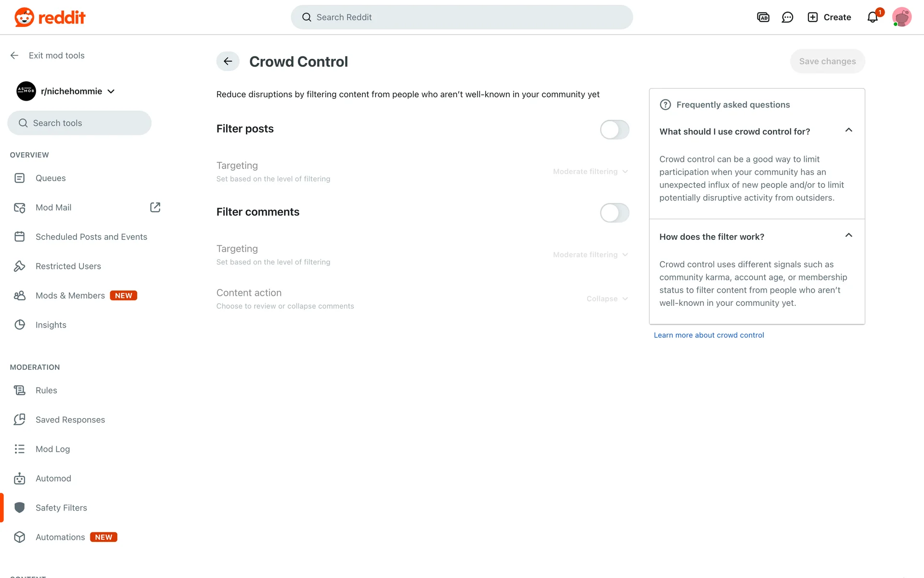The image size is (924, 578).
Task: Click the Create post button
Action: (829, 17)
